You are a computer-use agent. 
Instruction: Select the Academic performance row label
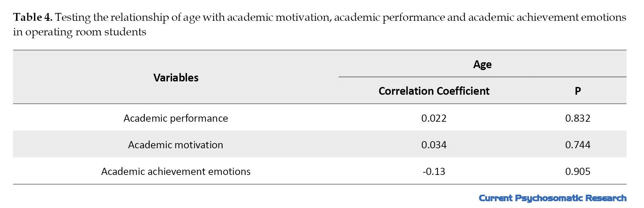[176, 118]
